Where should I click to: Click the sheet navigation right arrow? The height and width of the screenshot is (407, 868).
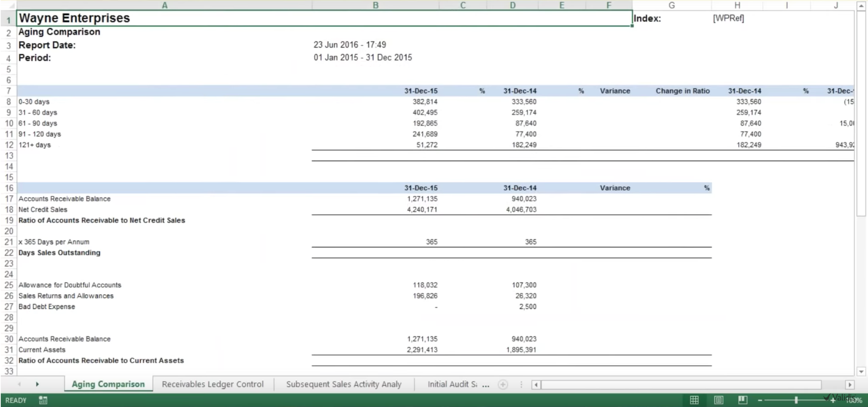37,384
